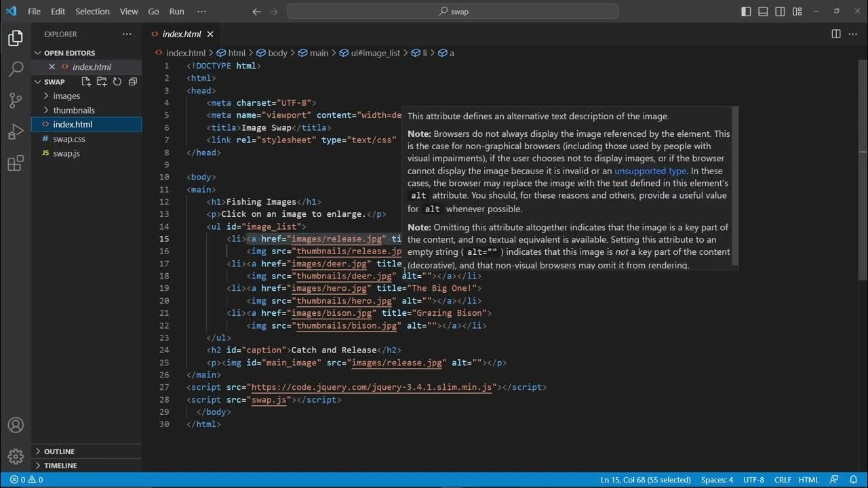This screenshot has height=488, width=868.
Task: Split the editor to the right
Action: [836, 34]
